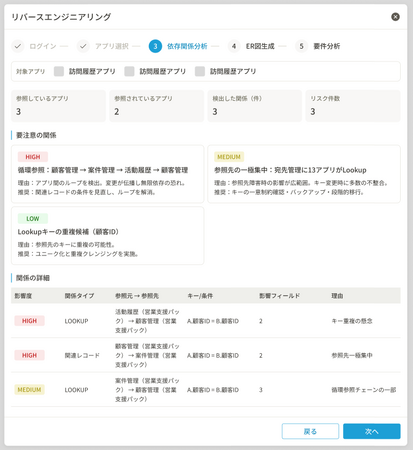Sort by the 理由 column header
The height and width of the screenshot is (450, 414).
tap(337, 296)
